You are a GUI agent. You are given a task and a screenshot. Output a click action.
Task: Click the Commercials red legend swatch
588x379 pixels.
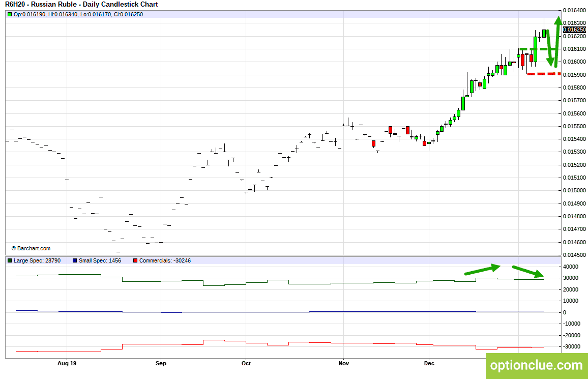pyautogui.click(x=135, y=260)
